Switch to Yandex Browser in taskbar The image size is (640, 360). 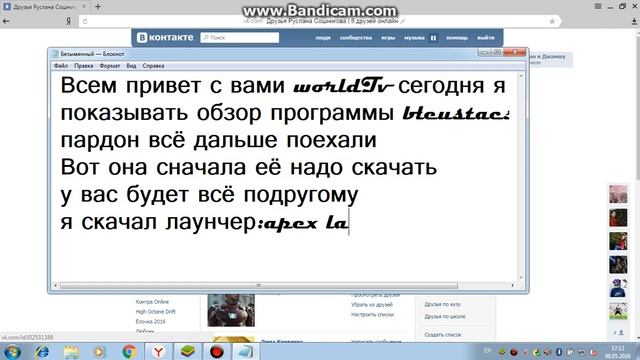(x=158, y=351)
